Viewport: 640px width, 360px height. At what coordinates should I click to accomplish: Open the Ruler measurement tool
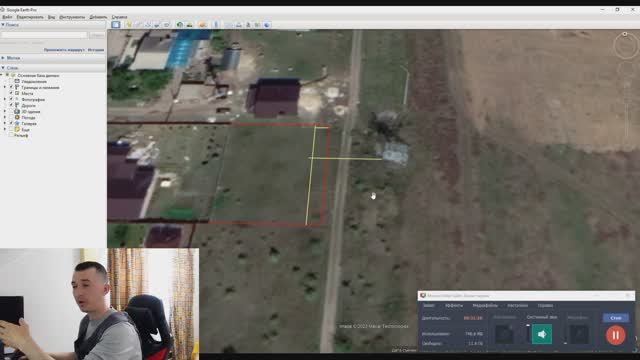(x=216, y=25)
